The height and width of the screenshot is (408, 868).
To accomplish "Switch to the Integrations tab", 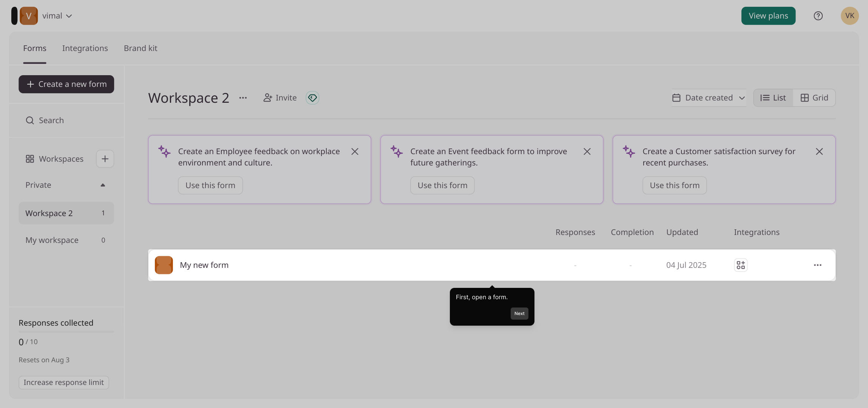I will click(x=85, y=48).
